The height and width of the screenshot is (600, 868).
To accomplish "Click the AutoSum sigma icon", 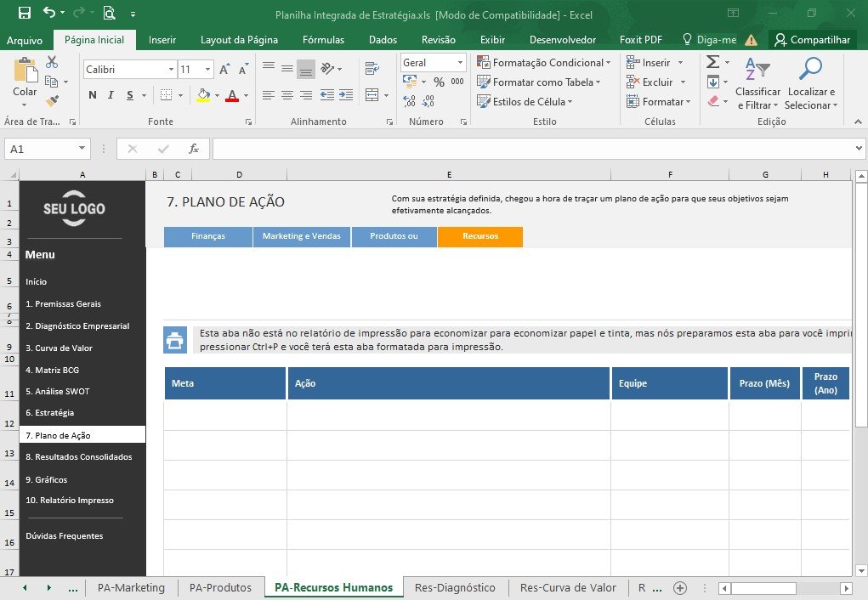I will (713, 62).
